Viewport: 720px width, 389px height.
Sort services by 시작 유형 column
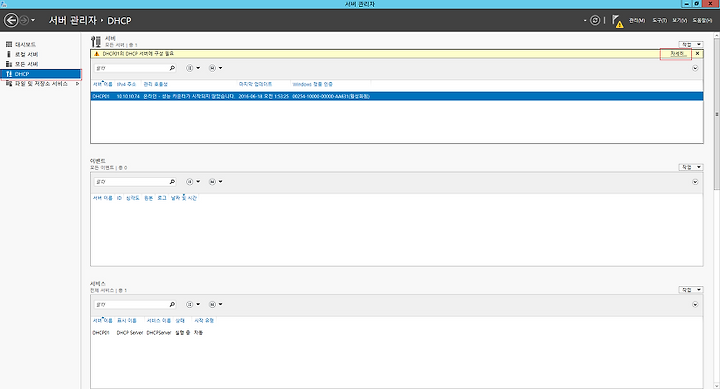coord(204,321)
